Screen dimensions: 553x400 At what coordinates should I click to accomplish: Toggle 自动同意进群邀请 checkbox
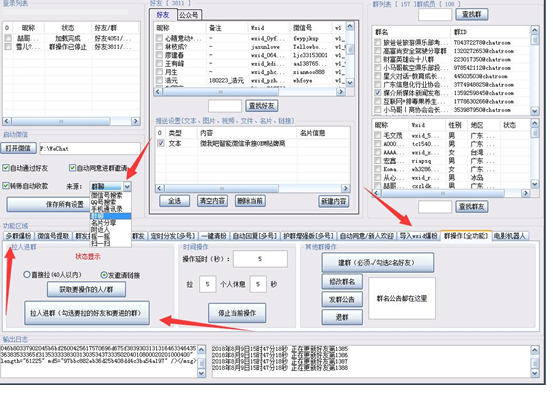(x=72, y=168)
